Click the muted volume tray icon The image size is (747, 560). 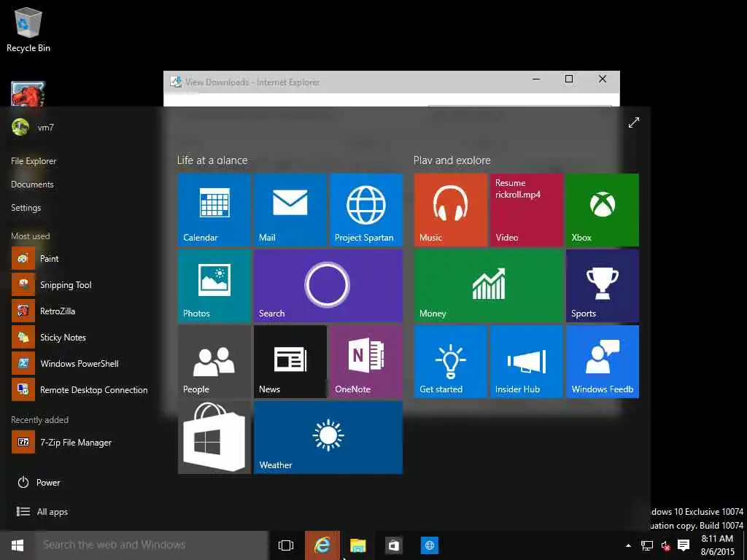665,545
